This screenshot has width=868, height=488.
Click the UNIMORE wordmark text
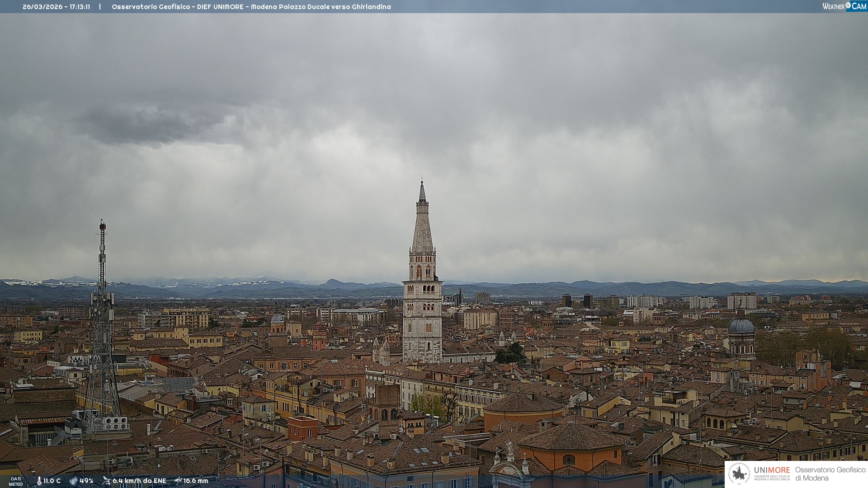point(772,470)
